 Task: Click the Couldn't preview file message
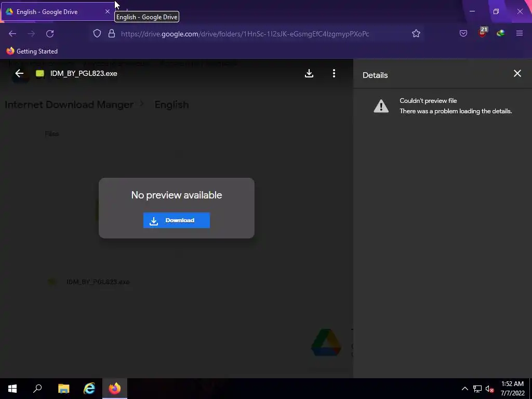click(x=428, y=100)
